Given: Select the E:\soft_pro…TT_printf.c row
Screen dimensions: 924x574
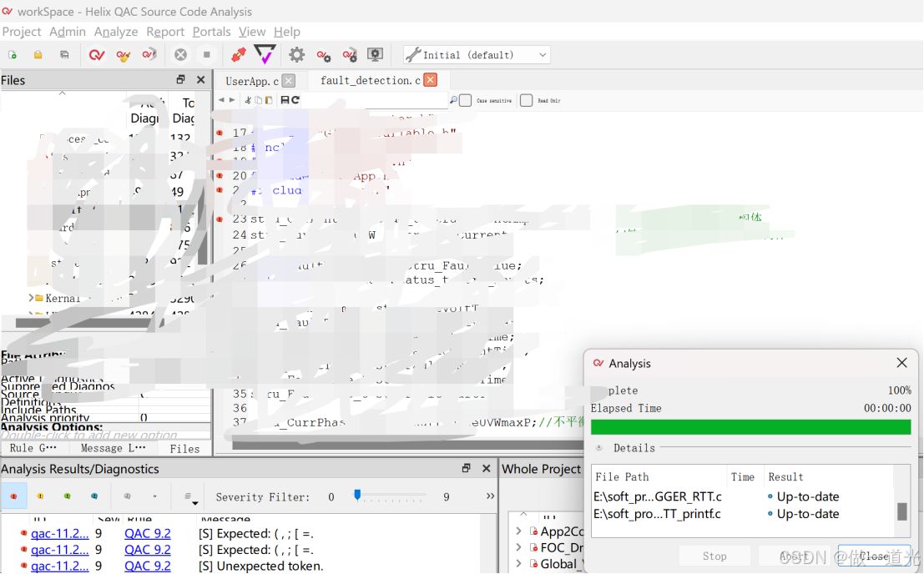Looking at the screenshot, I should pyautogui.click(x=744, y=513).
